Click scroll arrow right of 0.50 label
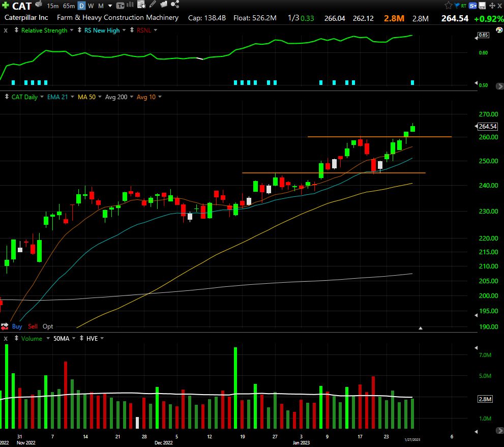 click(500, 86)
